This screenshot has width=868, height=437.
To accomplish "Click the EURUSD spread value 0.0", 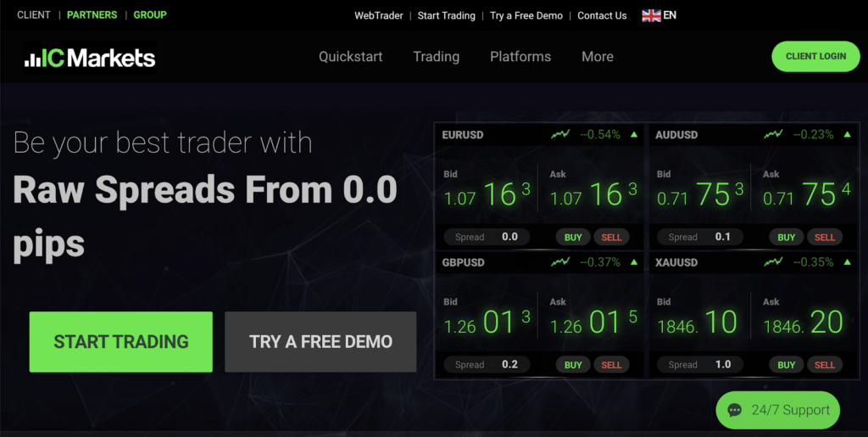I will click(509, 237).
